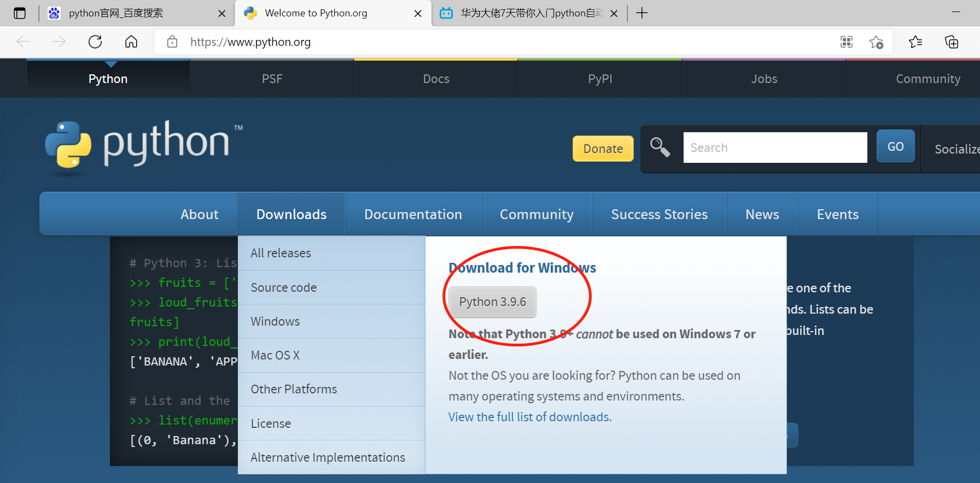980x483 pixels.
Task: Switch to the 华为大佬7天 python tab
Action: (530, 13)
